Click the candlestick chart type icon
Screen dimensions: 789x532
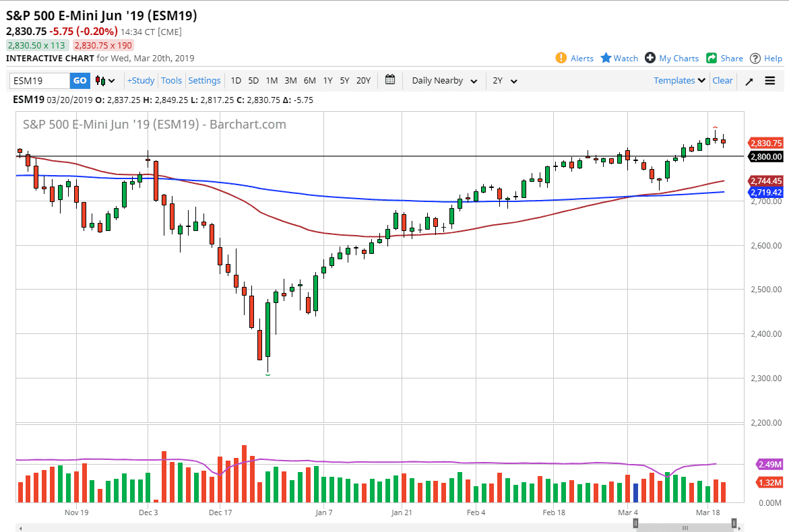click(x=98, y=79)
